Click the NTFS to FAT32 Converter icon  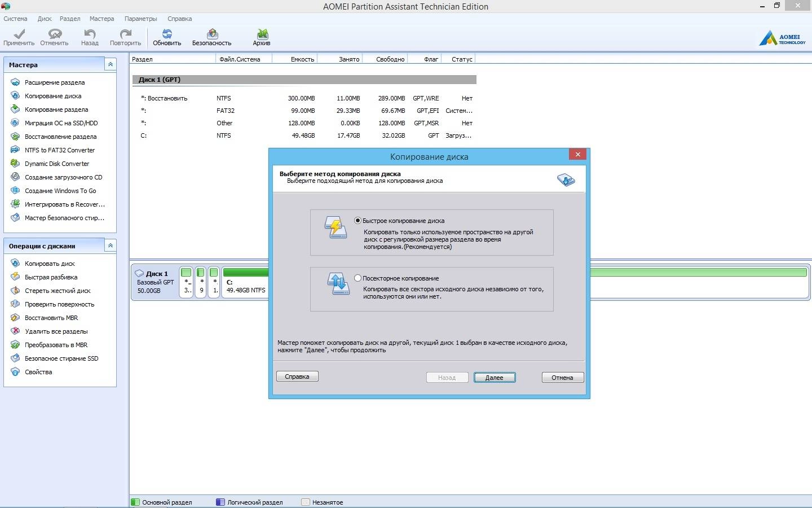click(x=15, y=150)
